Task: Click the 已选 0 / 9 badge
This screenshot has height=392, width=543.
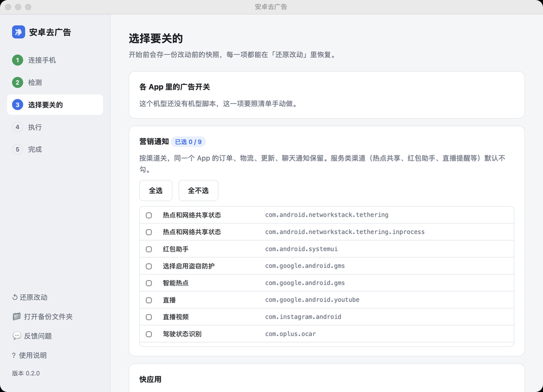Action: tap(189, 142)
